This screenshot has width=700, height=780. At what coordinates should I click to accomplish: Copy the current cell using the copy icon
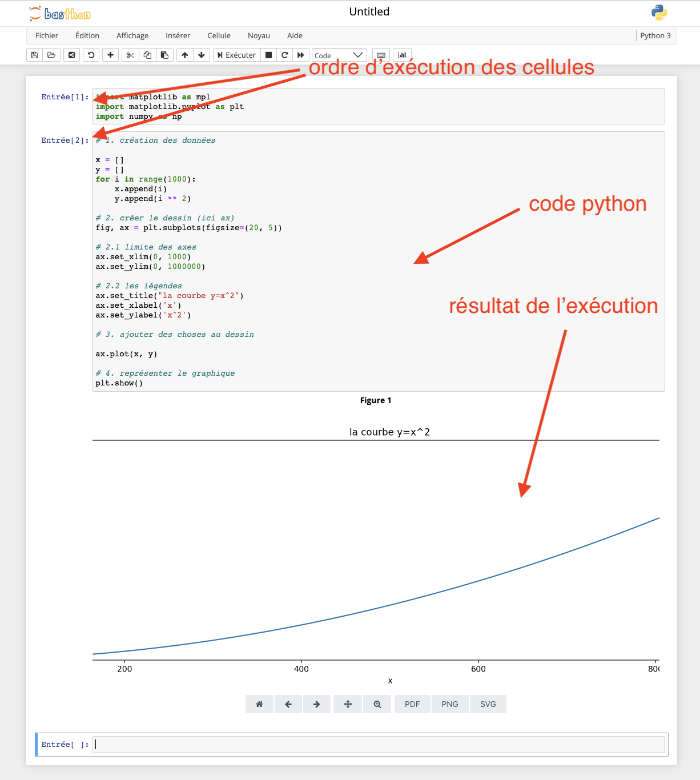(147, 54)
